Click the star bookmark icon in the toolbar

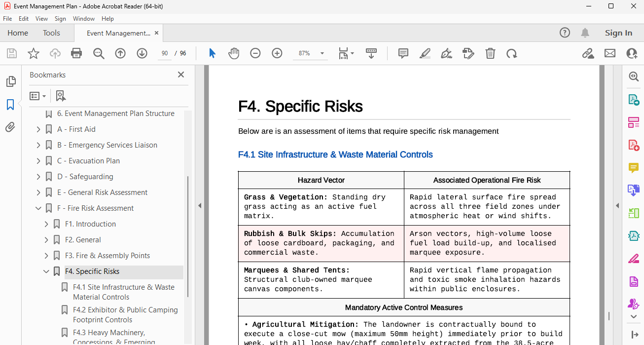click(x=33, y=53)
